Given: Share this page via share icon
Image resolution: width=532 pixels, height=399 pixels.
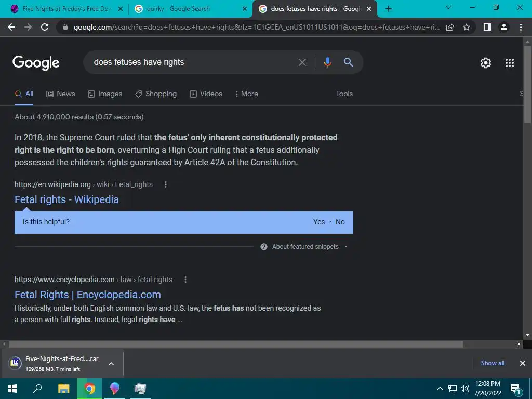Looking at the screenshot, I should click(450, 27).
